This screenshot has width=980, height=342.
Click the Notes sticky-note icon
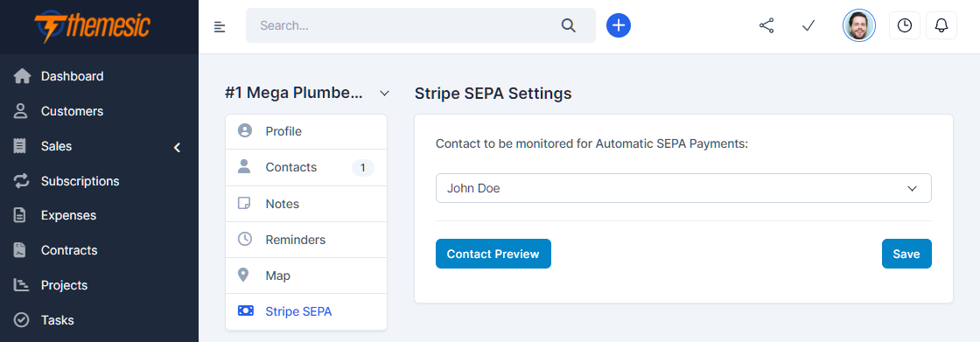click(x=244, y=204)
